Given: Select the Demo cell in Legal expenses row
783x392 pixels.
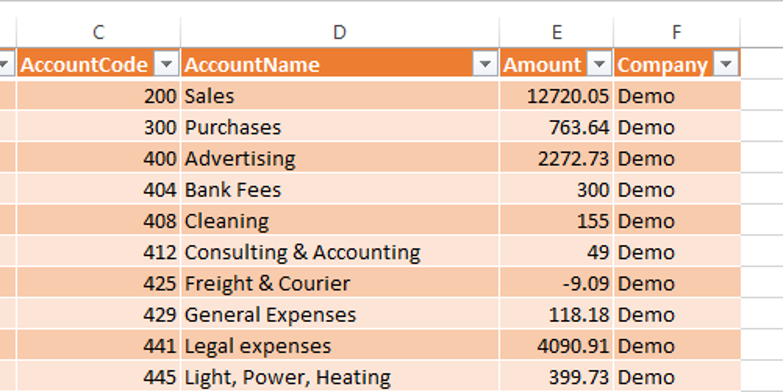Looking at the screenshot, I should (x=677, y=346).
